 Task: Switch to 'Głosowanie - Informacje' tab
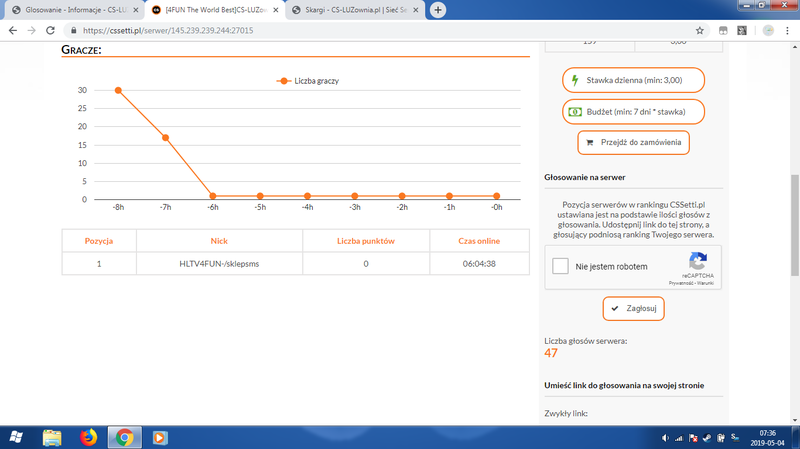(x=70, y=10)
